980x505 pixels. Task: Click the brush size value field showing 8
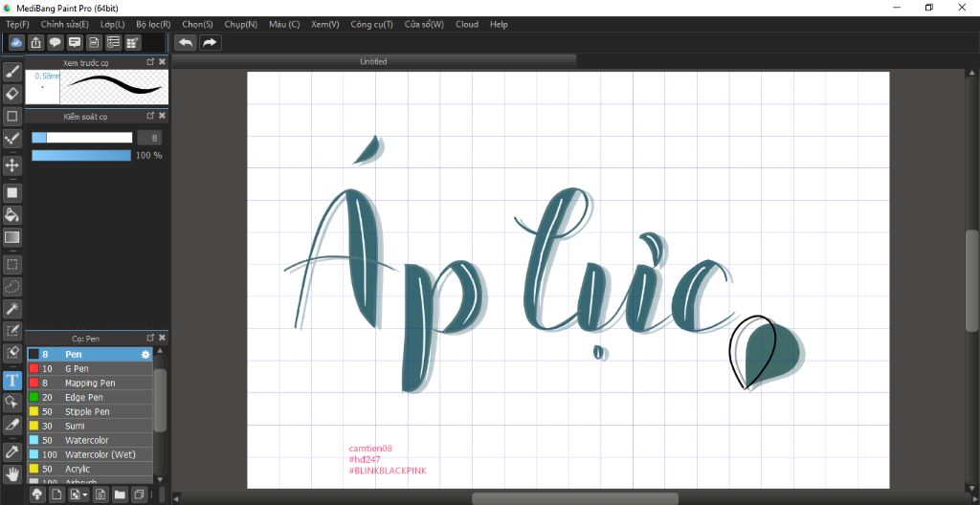[x=150, y=138]
